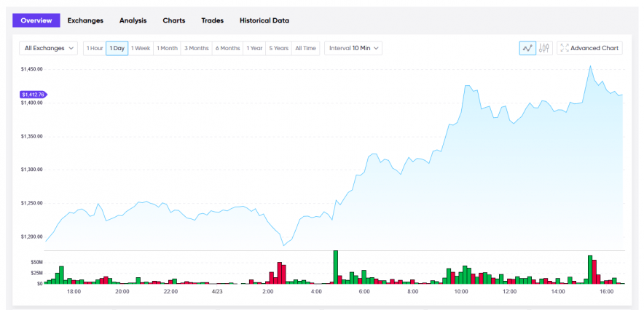Screen dimensions: 644x310
Task: Click the $50M volume axis label
Action: point(36,263)
